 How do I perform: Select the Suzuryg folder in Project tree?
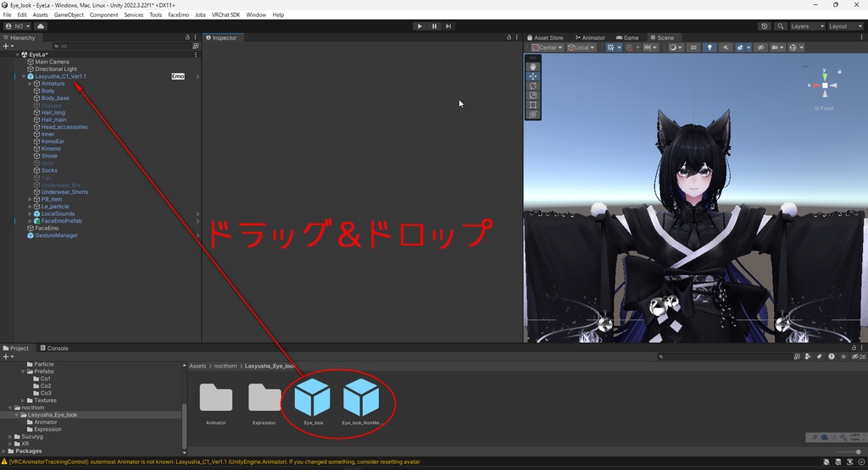coord(32,436)
